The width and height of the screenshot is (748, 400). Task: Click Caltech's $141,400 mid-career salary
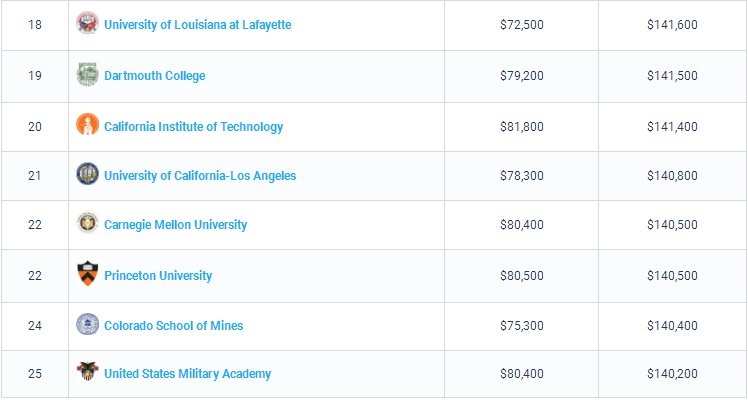coord(673,127)
